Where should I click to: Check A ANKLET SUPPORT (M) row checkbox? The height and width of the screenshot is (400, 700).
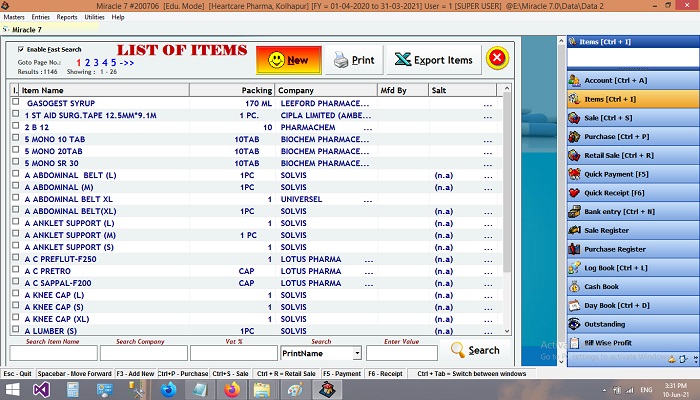[16, 233]
